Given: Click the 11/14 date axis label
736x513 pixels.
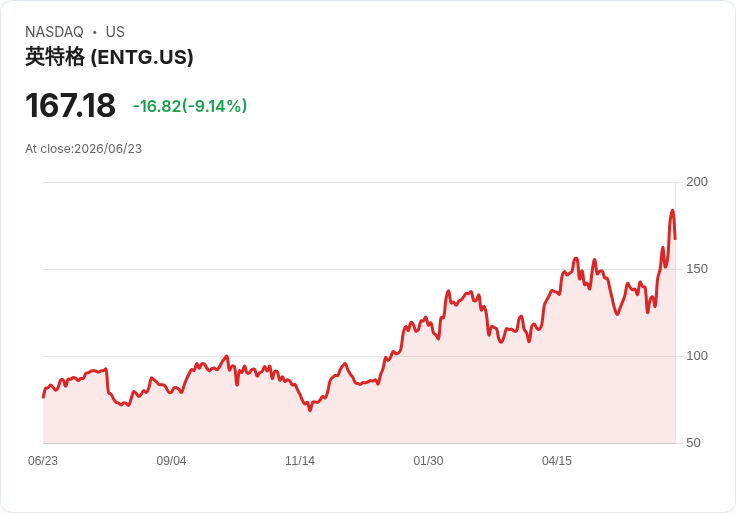Looking at the screenshot, I should pyautogui.click(x=300, y=461).
